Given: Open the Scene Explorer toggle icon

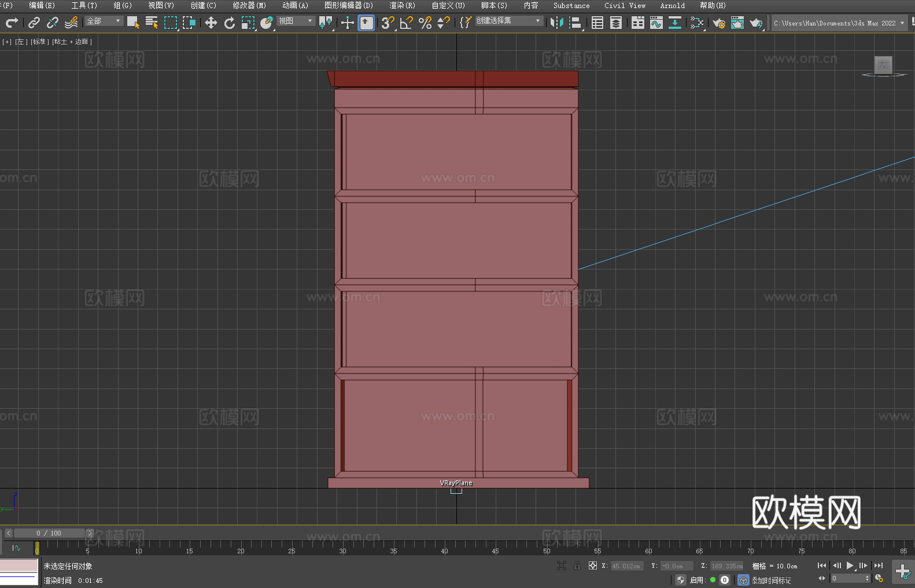Looking at the screenshot, I should click(x=597, y=23).
